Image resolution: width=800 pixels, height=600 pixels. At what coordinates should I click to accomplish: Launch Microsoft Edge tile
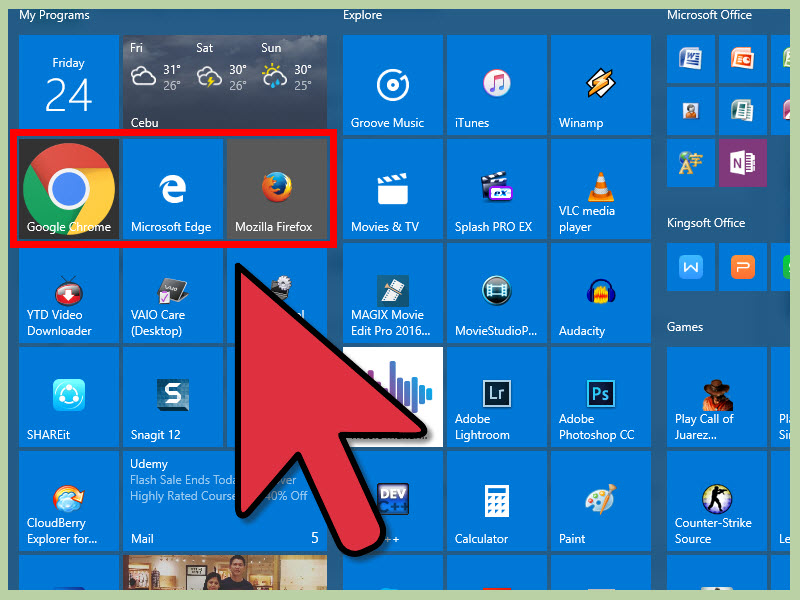tap(173, 189)
